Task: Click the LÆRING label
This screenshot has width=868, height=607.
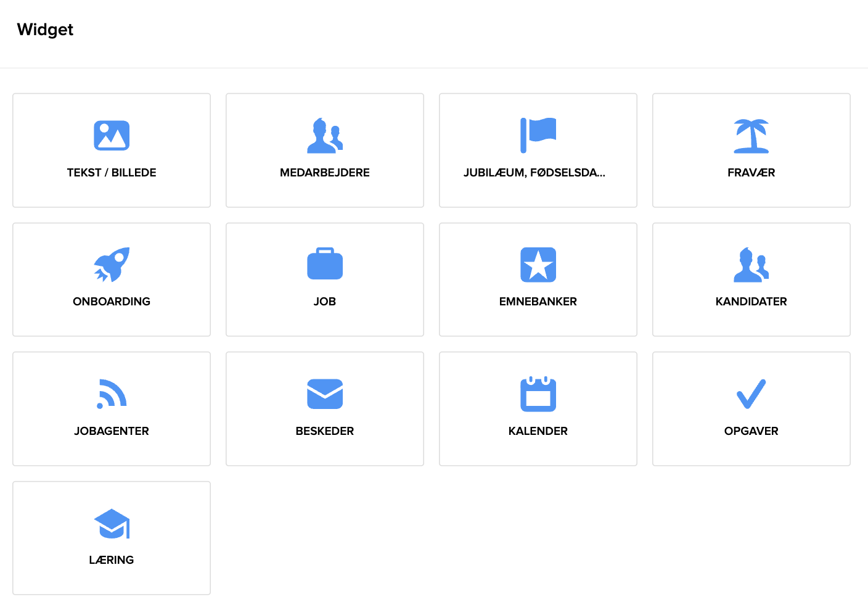Action: [112, 560]
